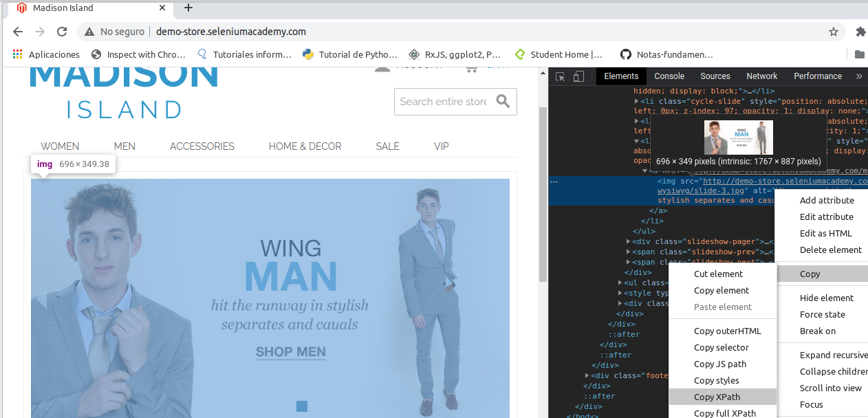Image resolution: width=868 pixels, height=418 pixels.
Task: Click the browser forward arrow
Action: 40,32
